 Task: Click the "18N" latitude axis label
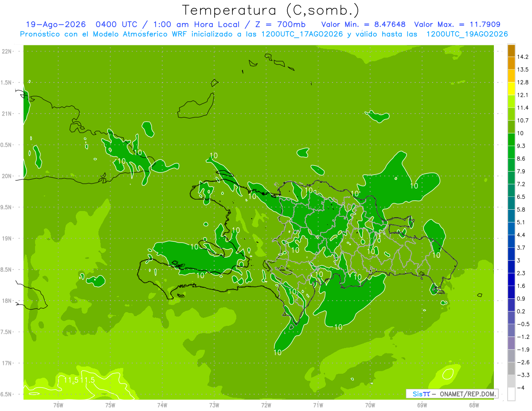point(7,301)
